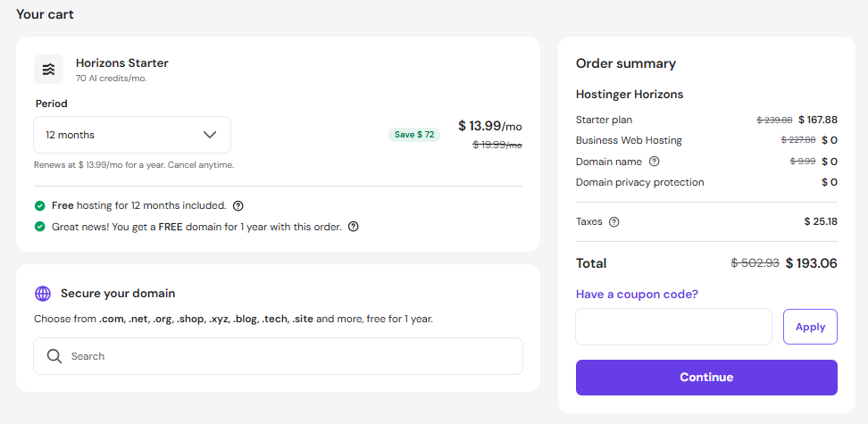
Task: Click the Domain name label
Action: (x=609, y=162)
